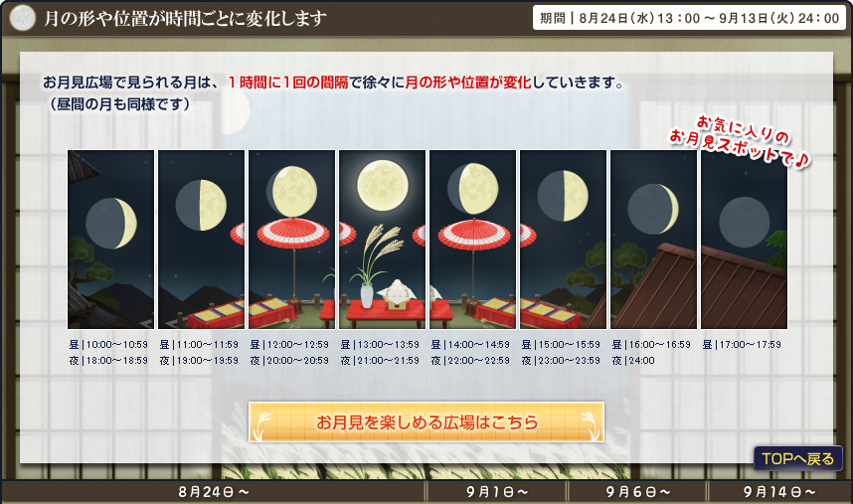The width and height of the screenshot is (853, 504).
Task: Click the お気に入りのお月見スポットで red caption
Action: coord(740,141)
